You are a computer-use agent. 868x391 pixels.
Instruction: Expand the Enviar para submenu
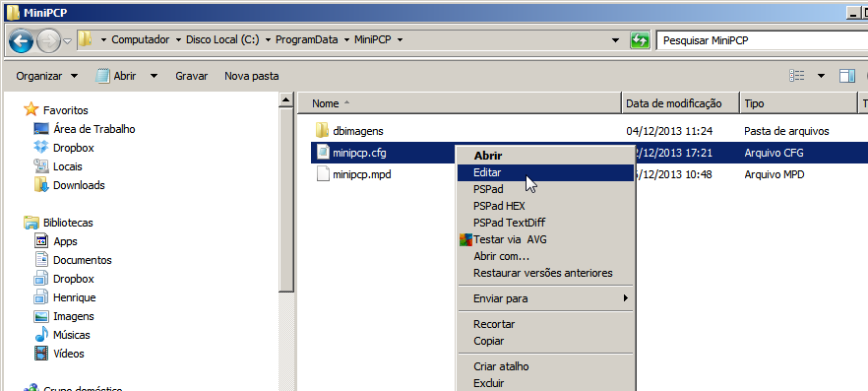545,298
